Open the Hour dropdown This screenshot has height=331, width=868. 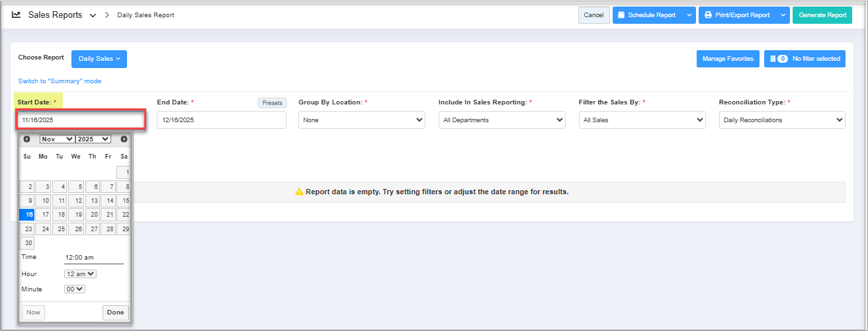[x=80, y=274]
